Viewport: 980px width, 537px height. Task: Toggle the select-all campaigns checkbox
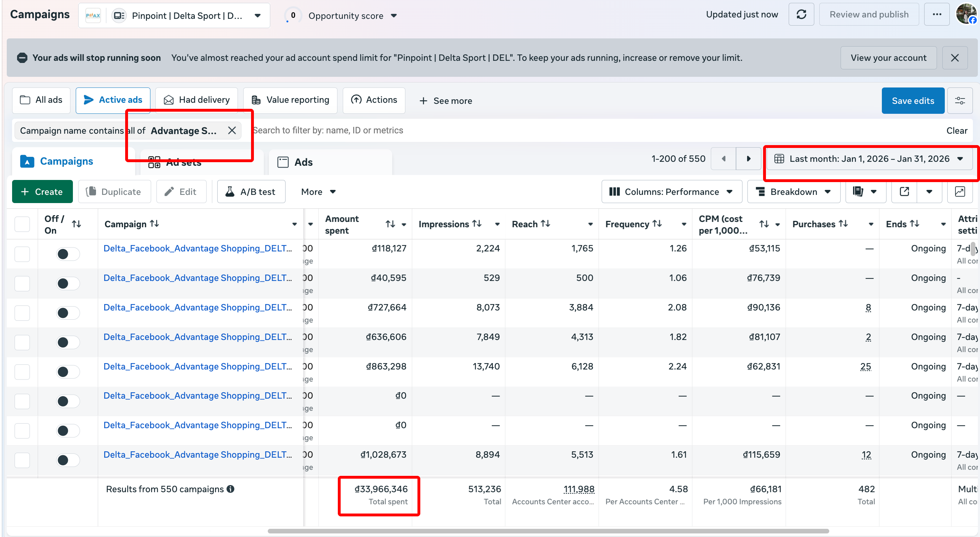(22, 224)
